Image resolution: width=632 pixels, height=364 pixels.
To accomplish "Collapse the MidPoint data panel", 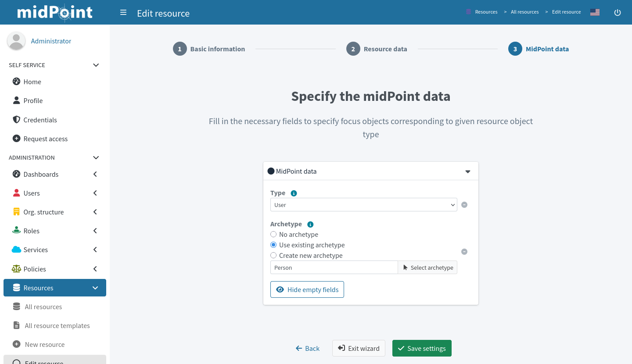I will [x=467, y=171].
